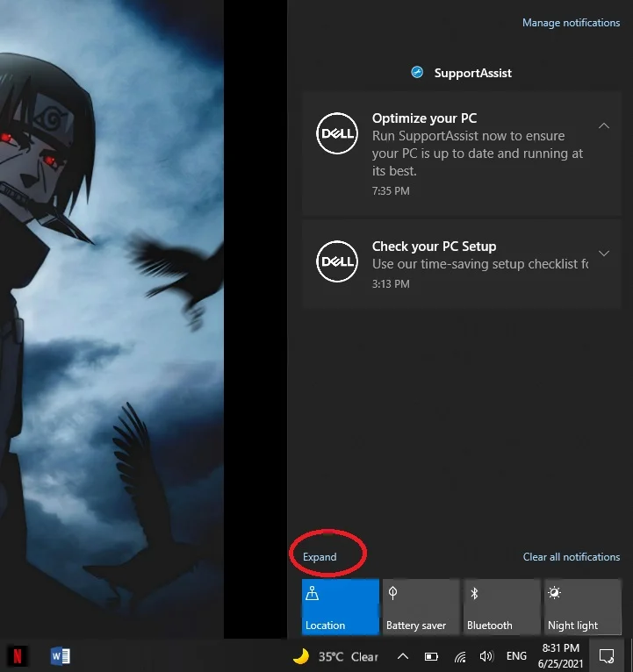Open the Optimize your PC notification
633x672 pixels.
(x=462, y=153)
